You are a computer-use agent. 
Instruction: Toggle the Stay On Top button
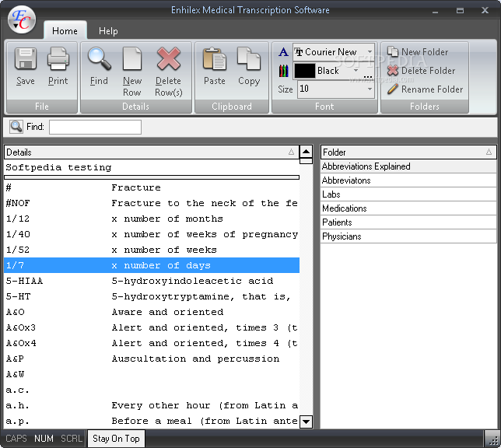point(116,439)
